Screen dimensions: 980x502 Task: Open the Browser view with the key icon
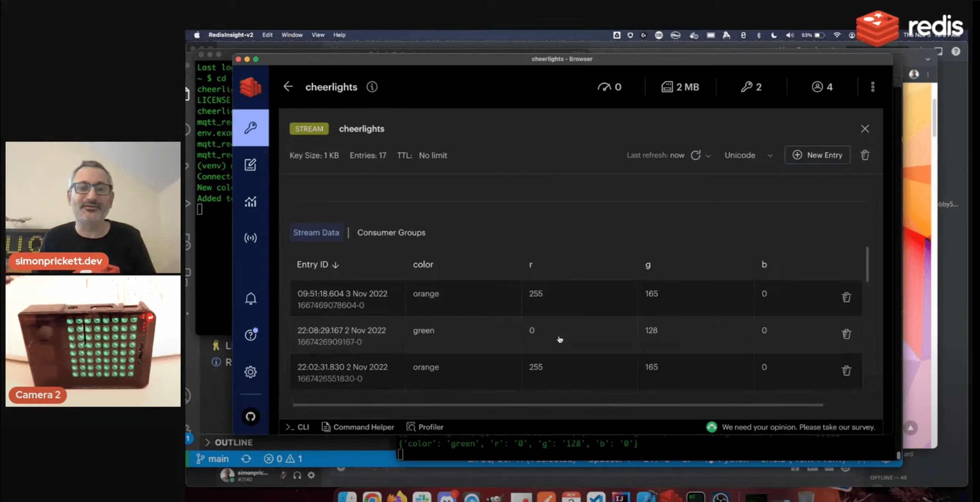click(250, 127)
